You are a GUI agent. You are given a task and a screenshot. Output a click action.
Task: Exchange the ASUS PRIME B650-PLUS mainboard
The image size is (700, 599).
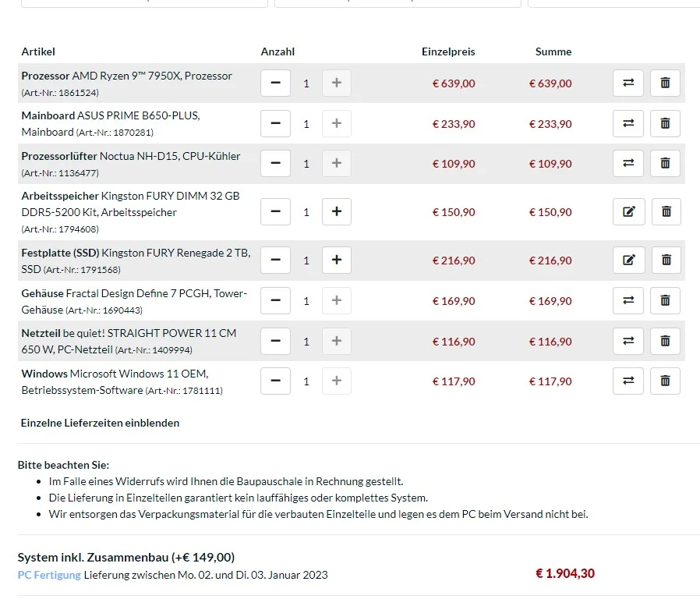pos(628,123)
